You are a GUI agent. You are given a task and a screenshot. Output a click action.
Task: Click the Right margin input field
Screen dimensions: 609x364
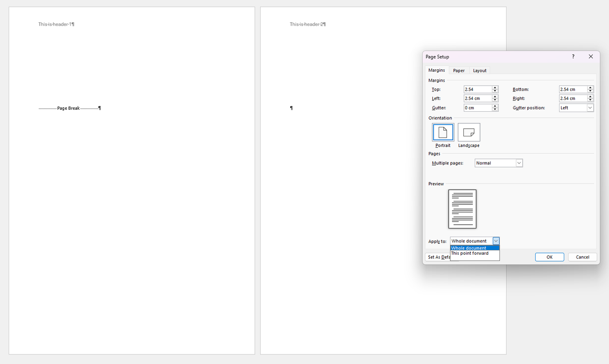pyautogui.click(x=573, y=98)
